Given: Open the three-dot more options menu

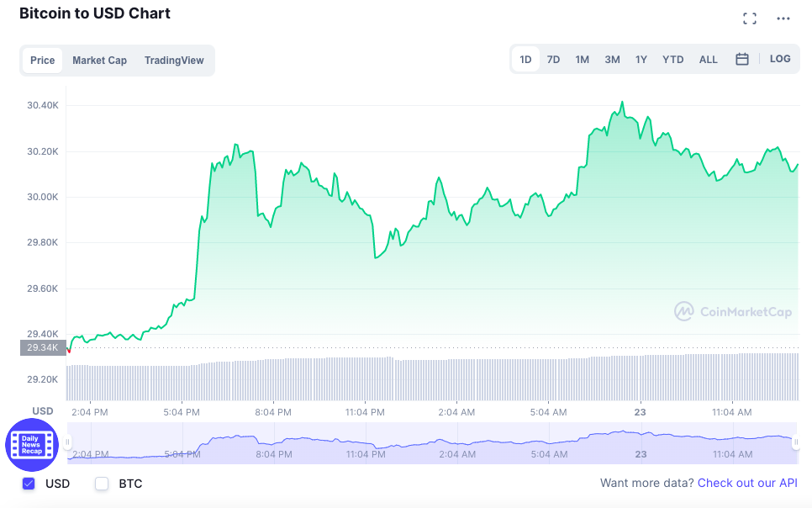Looking at the screenshot, I should click(x=783, y=19).
